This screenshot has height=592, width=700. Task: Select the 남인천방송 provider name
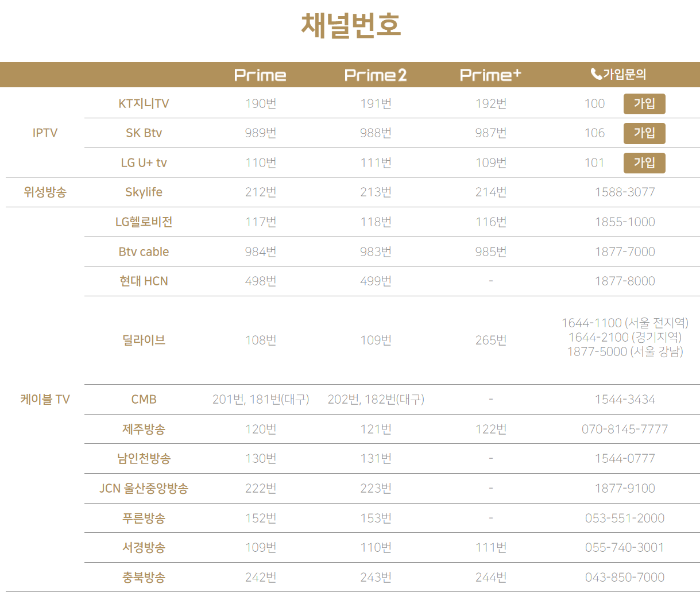(144, 459)
